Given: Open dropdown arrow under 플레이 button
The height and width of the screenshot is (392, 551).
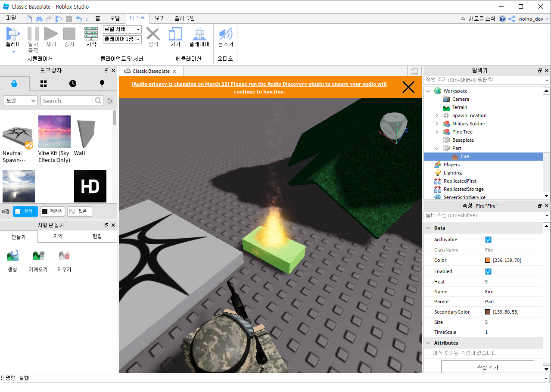Looking at the screenshot, I should (13, 52).
